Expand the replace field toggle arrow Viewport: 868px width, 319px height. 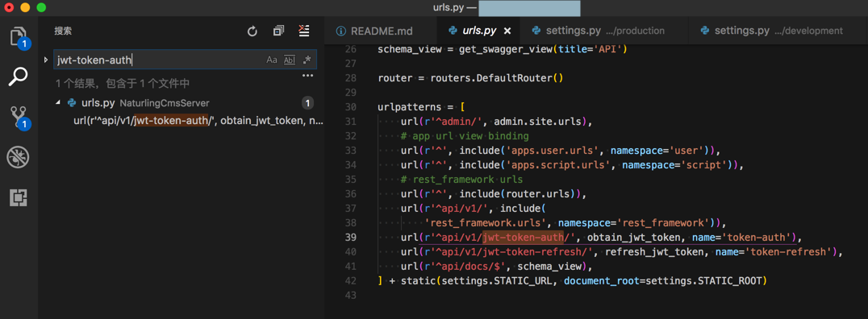[x=46, y=60]
